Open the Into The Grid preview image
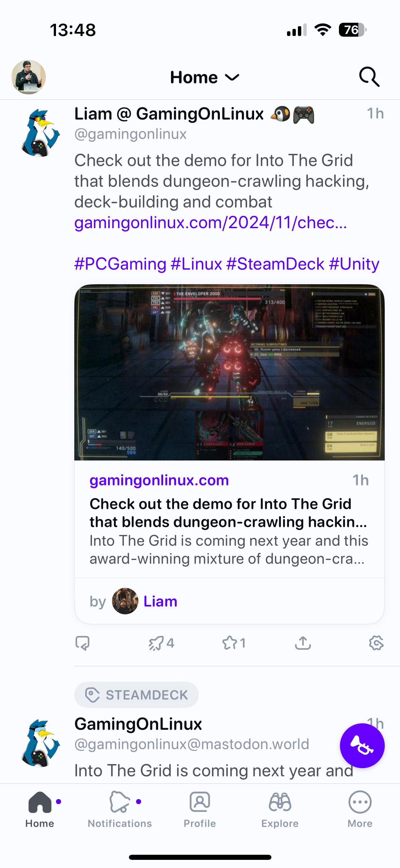 [x=229, y=373]
